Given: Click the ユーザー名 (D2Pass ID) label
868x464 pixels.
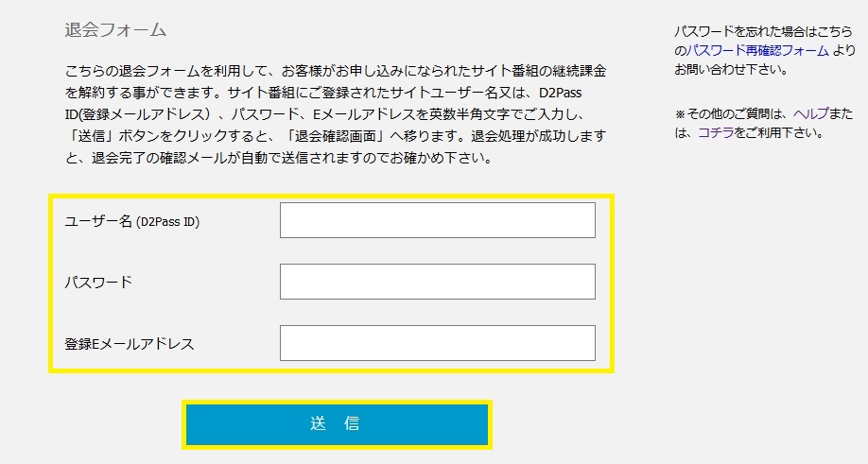Looking at the screenshot, I should (x=131, y=221).
